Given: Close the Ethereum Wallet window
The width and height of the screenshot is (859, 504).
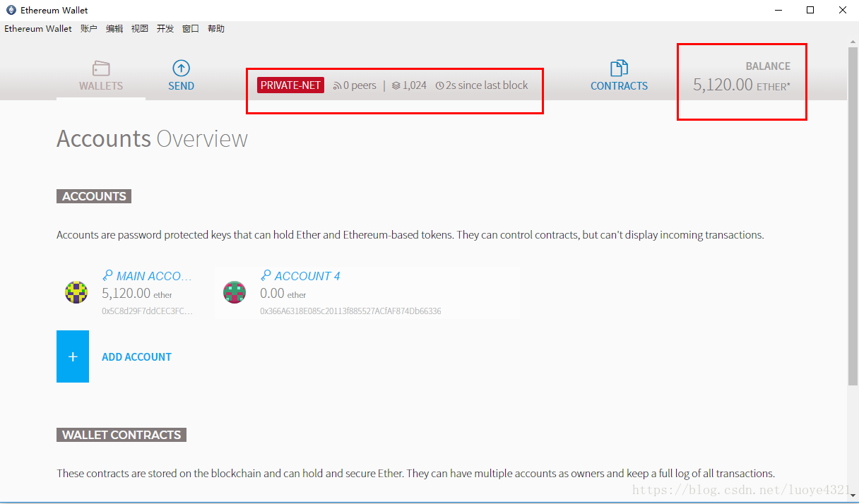Looking at the screenshot, I should click(843, 10).
